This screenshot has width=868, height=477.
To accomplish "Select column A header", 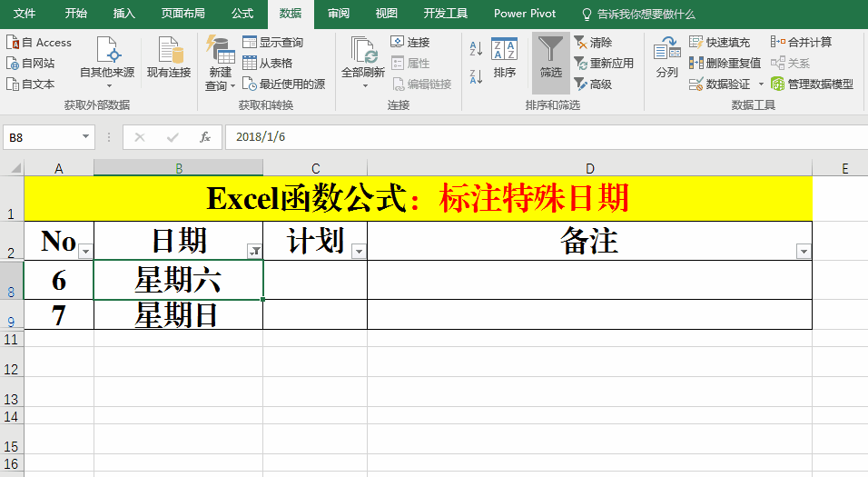I will 59,168.
